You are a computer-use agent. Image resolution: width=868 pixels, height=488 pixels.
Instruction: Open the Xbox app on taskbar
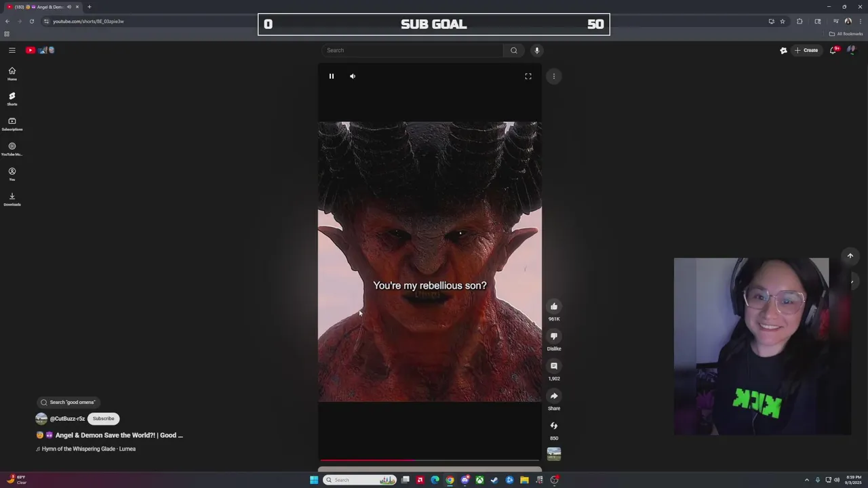(479, 480)
